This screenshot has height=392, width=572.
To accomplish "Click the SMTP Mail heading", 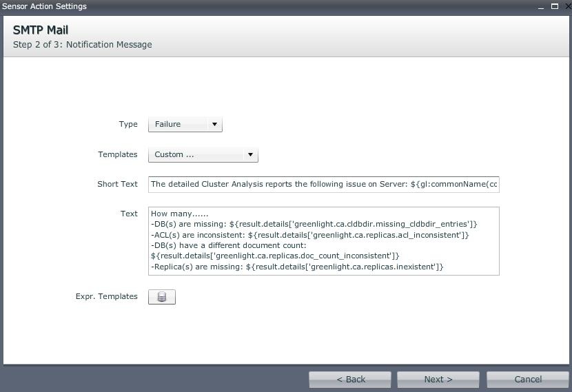I will coord(41,30).
